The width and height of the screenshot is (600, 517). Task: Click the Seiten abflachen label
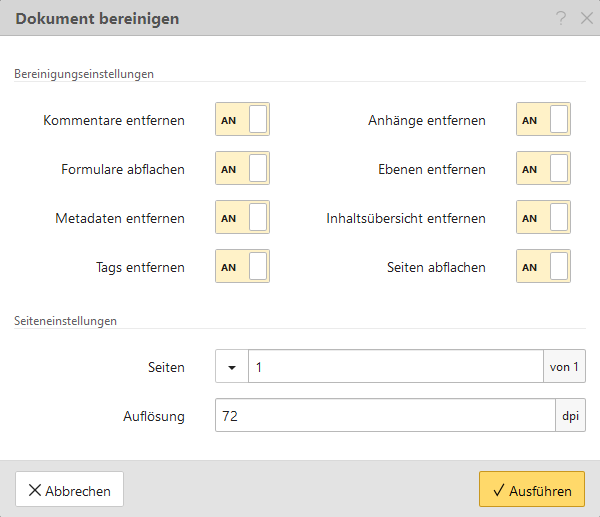pyautogui.click(x=436, y=267)
